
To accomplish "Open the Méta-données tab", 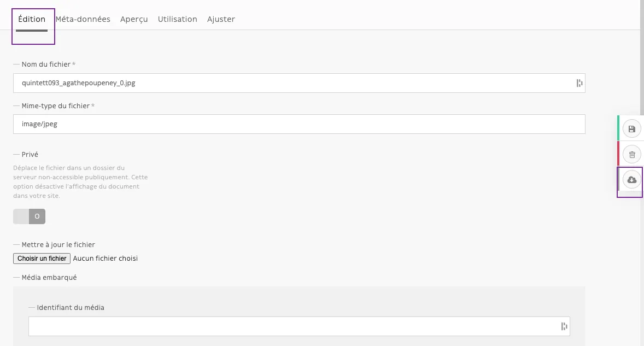I will (83, 19).
